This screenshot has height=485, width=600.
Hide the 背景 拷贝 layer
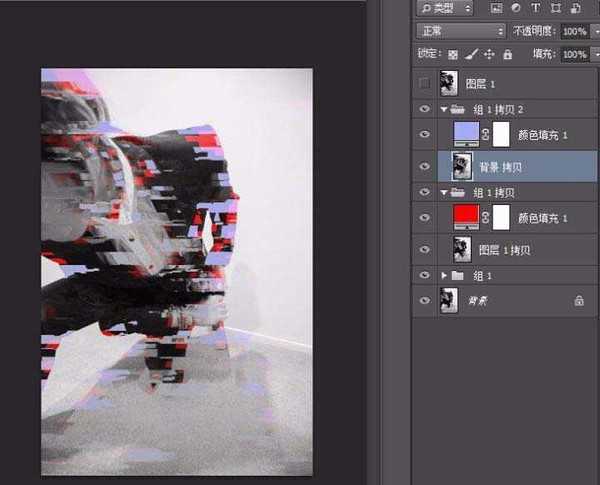pos(424,165)
